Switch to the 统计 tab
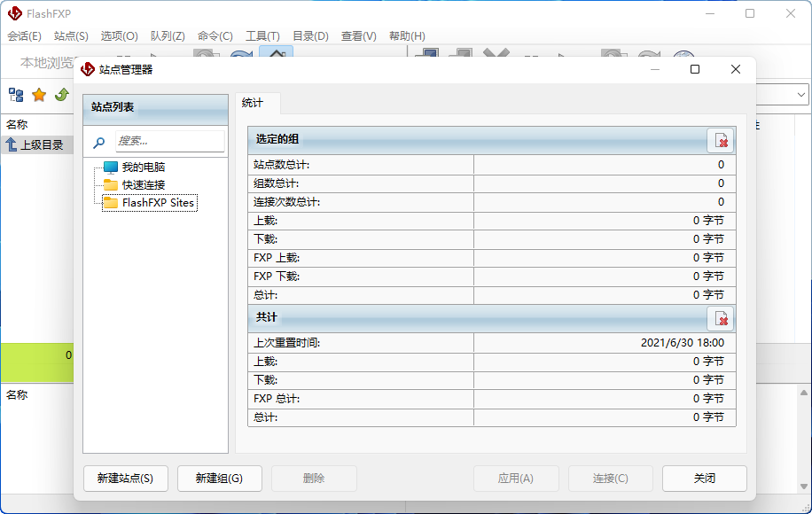Screen dimensions: 812x514 (x=257, y=103)
